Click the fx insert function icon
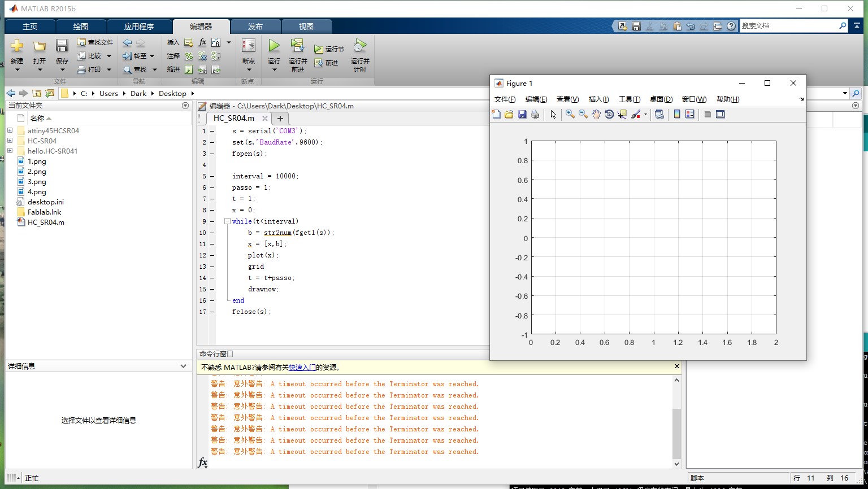 coord(203,42)
